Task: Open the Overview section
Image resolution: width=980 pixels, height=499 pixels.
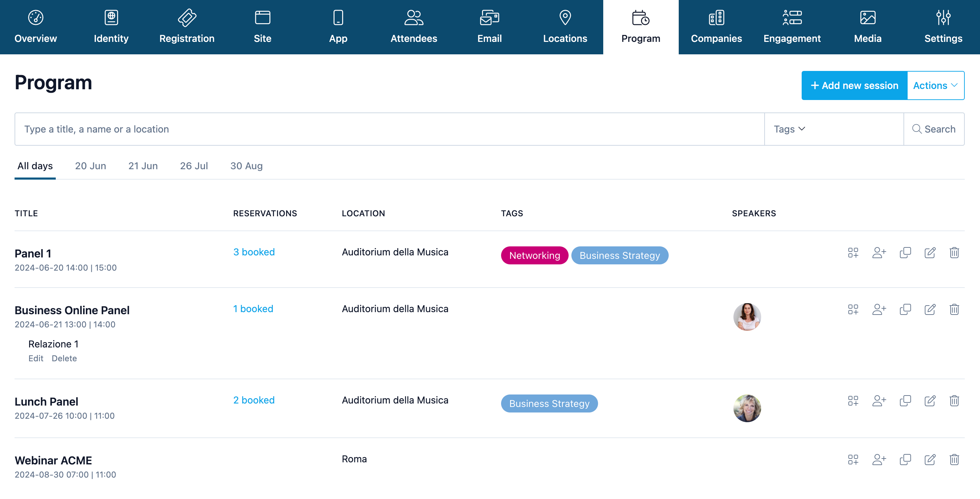Action: [x=35, y=27]
